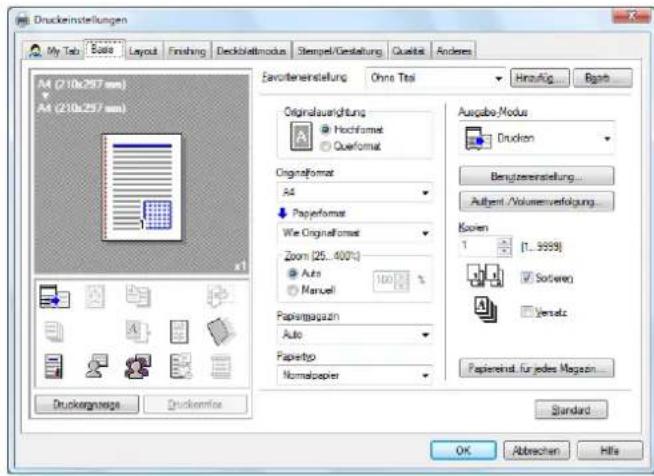Click the checklist form icon in the bottom row
This screenshot has height=476, width=654.
click(181, 366)
